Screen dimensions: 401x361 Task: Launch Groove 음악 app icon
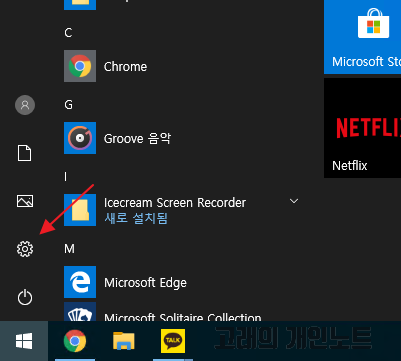click(x=80, y=138)
